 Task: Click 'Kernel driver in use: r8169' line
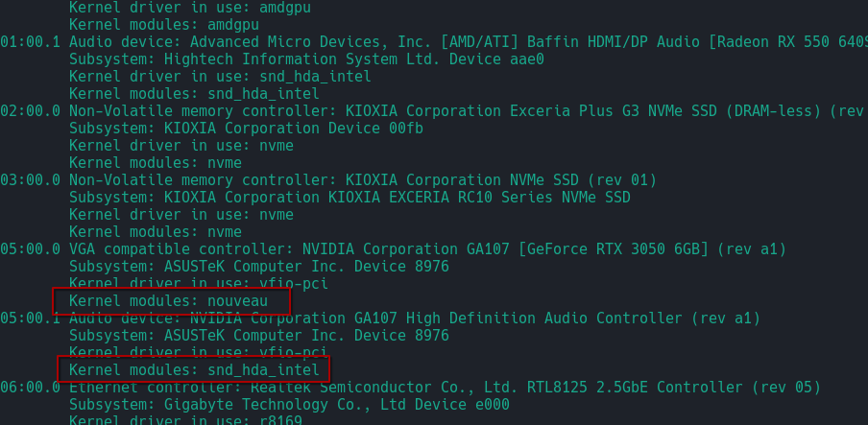185,420
